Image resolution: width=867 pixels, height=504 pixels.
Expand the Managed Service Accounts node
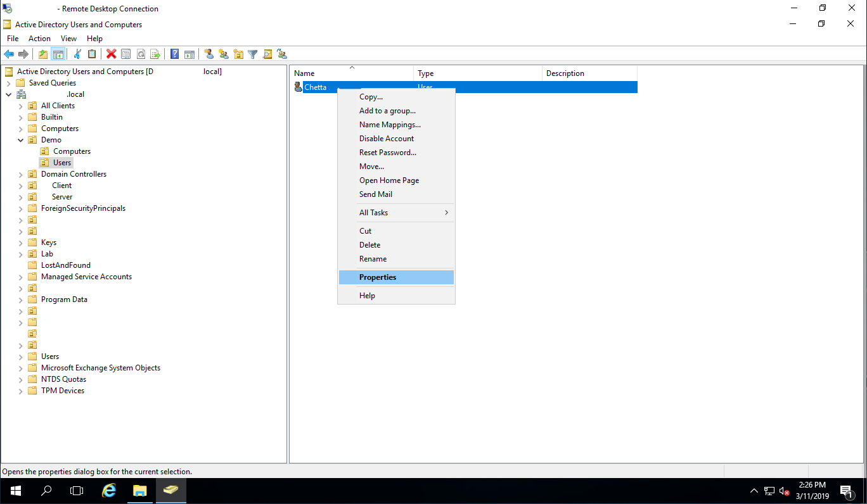(x=21, y=277)
